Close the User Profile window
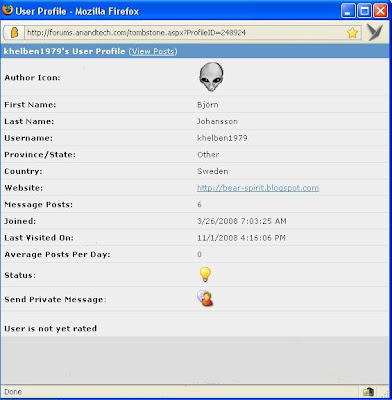392x400 pixels. (x=380, y=11)
